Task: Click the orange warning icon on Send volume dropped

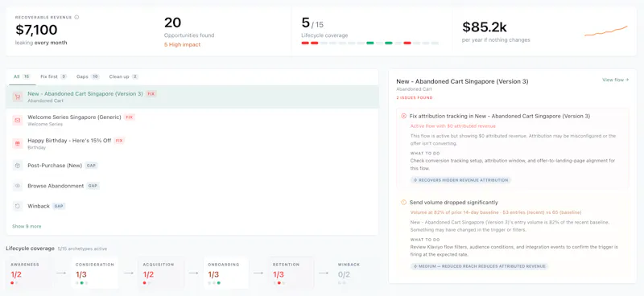Action: tap(404, 203)
